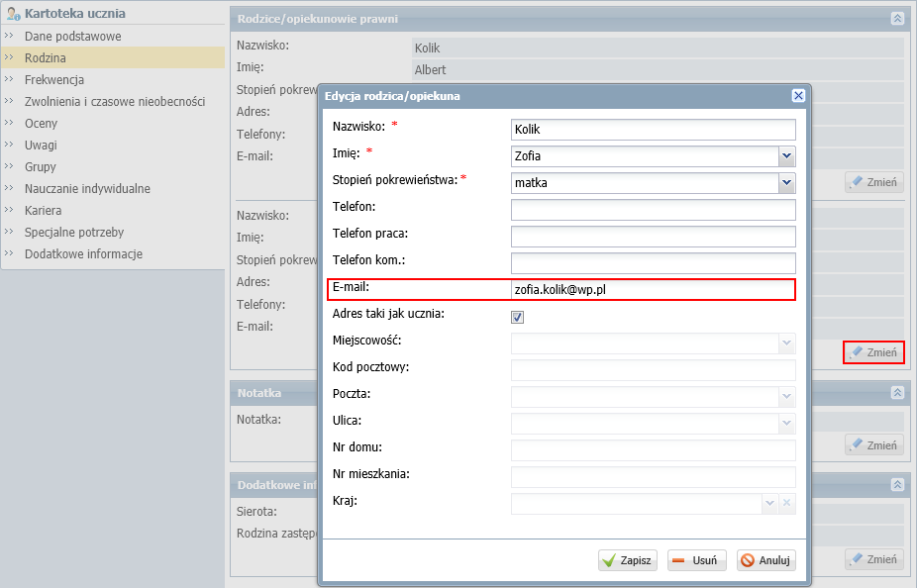Collapse the Dodatkowe informacje panel
917x588 pixels.
coord(898,484)
